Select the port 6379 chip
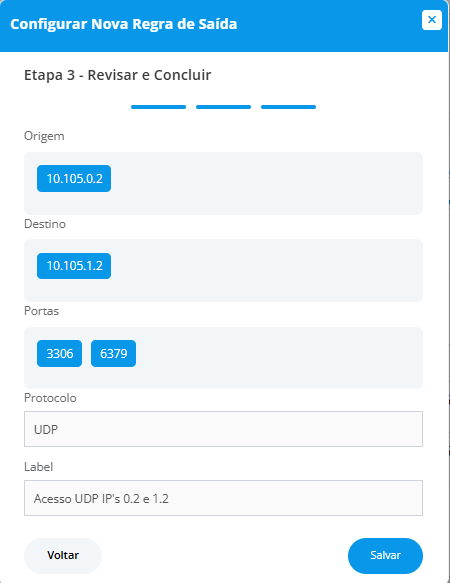 coord(113,353)
